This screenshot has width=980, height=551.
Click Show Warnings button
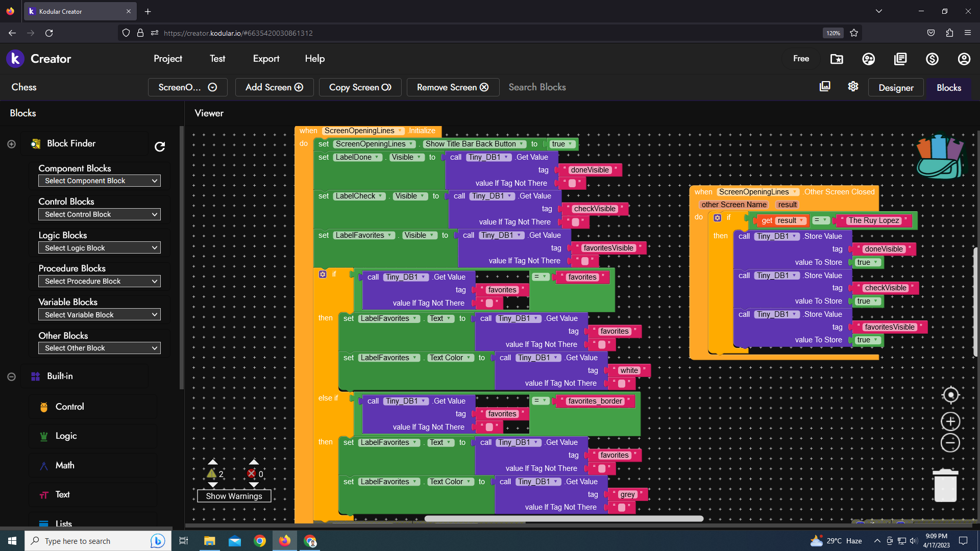coord(234,496)
